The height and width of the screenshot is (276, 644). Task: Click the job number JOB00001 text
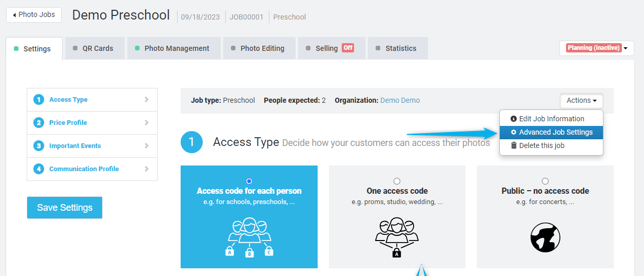click(246, 17)
